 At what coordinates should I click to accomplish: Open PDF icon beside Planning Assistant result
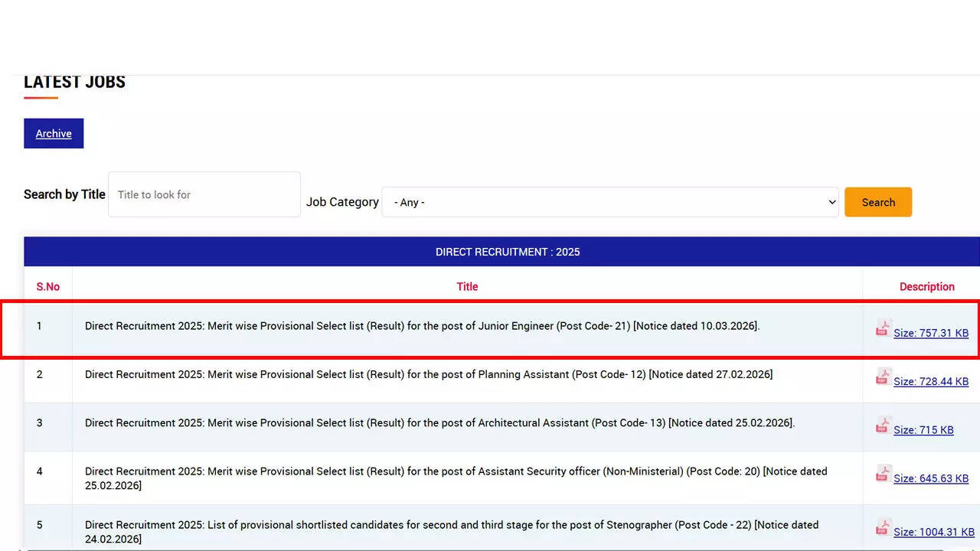pos(884,377)
